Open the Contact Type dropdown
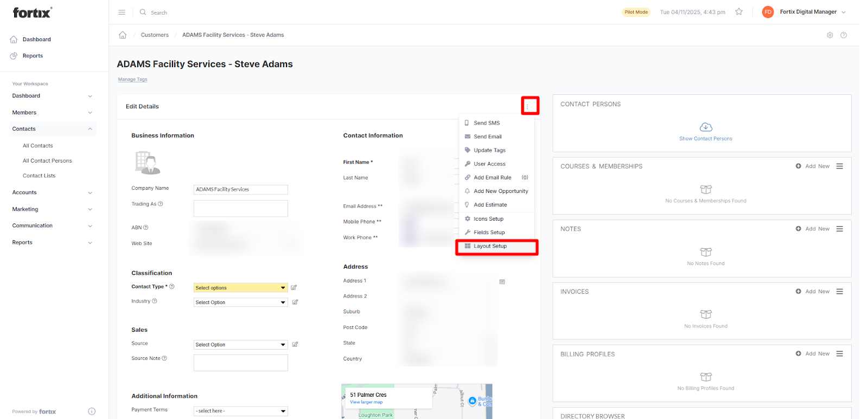 240,288
